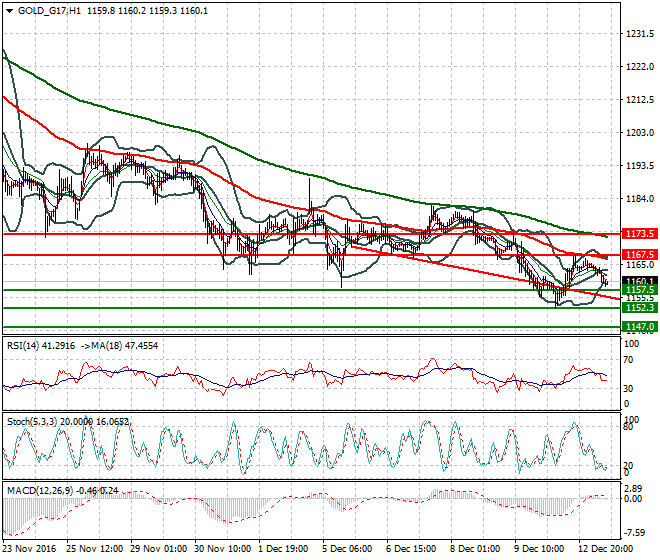Image resolution: width=660 pixels, height=560 pixels.
Task: Select the 1147.0 support price label
Action: pos(639,327)
